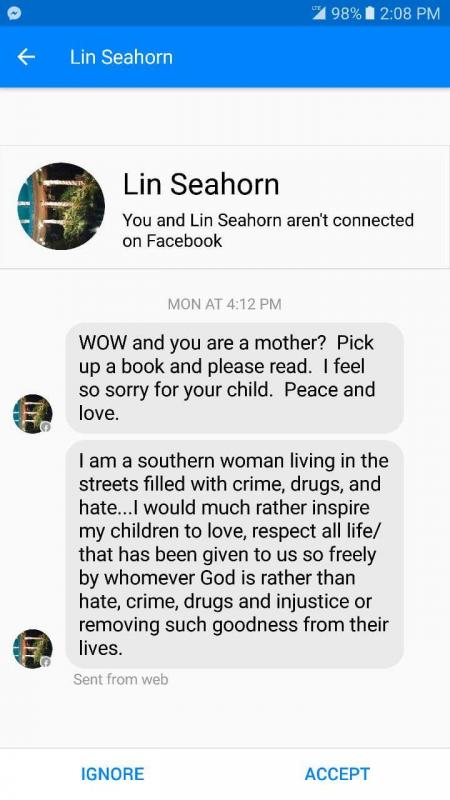This screenshot has height=800, width=450.
Task: Tap the "MON AT 4:12 PM" timestamp
Action: tap(224, 304)
